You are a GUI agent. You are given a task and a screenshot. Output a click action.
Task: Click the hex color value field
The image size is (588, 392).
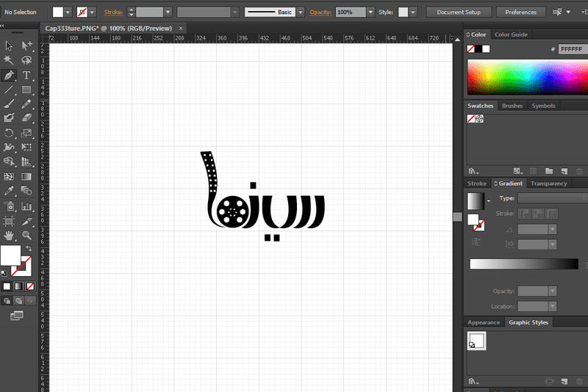pyautogui.click(x=570, y=49)
